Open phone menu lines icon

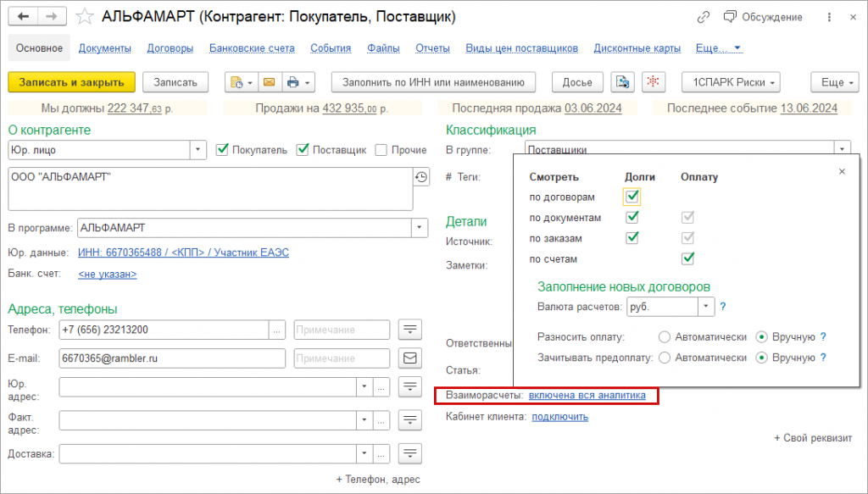(409, 330)
